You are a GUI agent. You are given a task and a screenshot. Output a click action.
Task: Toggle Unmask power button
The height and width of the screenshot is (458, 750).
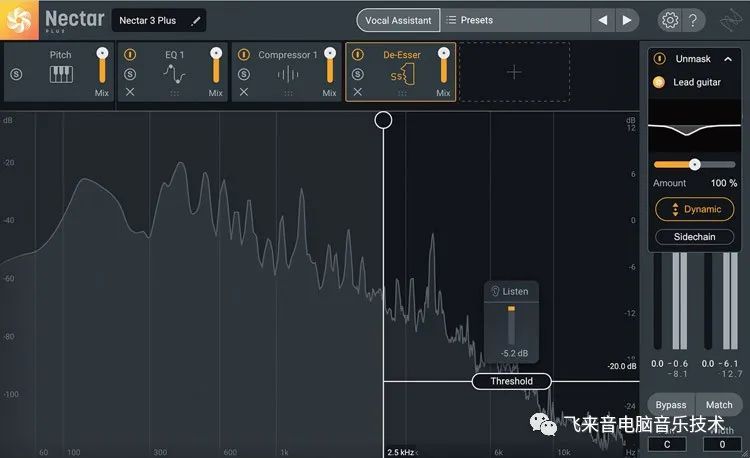(x=659, y=59)
